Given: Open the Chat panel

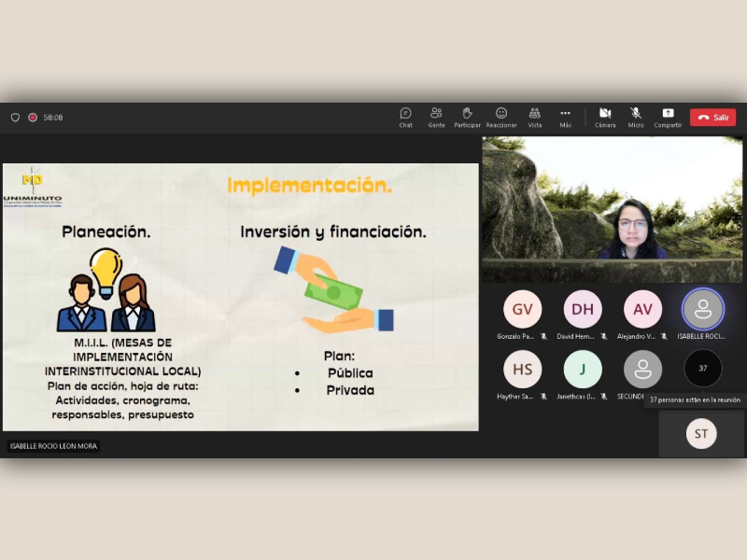Looking at the screenshot, I should coord(405,117).
